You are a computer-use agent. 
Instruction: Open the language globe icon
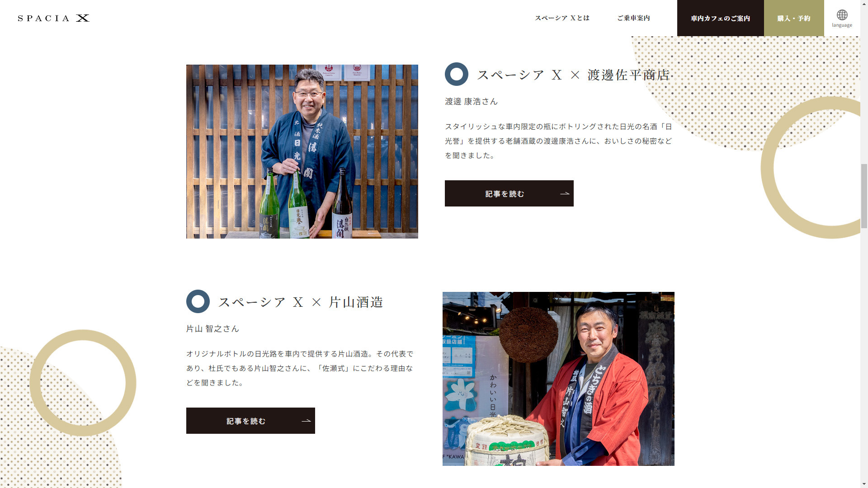point(842,15)
